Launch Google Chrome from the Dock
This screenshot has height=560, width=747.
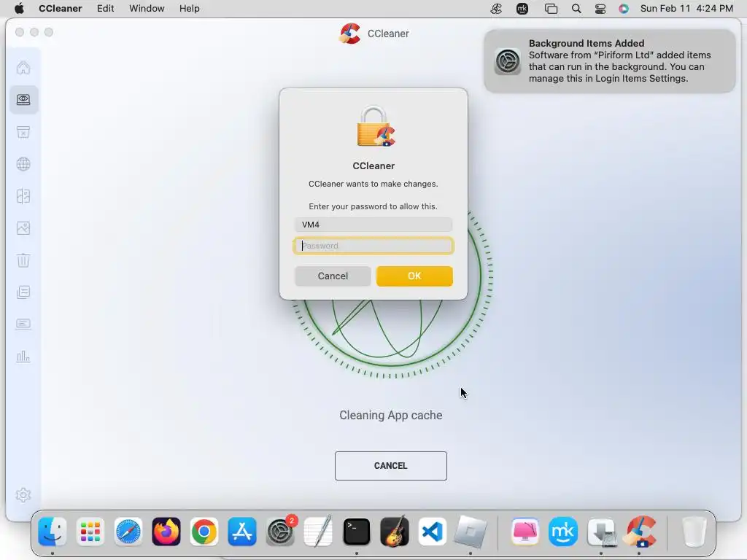point(204,532)
